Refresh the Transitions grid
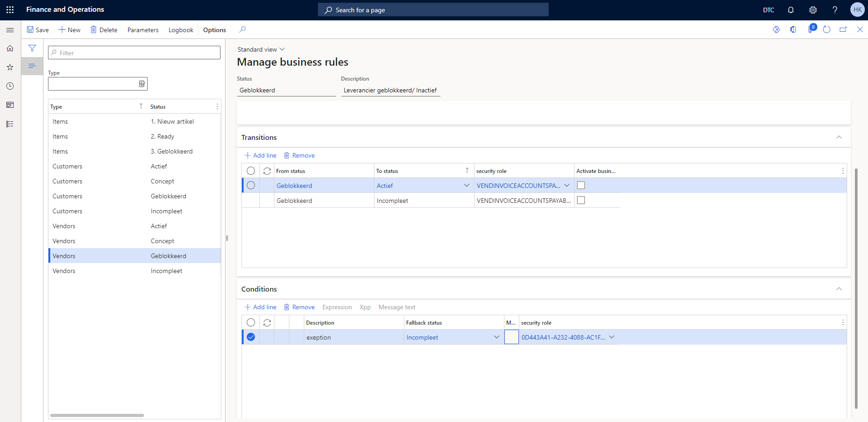Image resolution: width=868 pixels, height=422 pixels. (x=267, y=171)
